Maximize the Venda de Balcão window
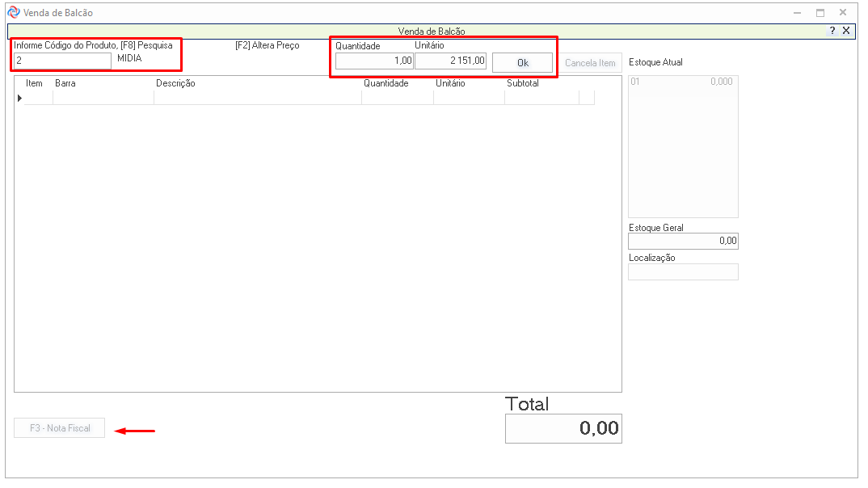 [x=820, y=13]
